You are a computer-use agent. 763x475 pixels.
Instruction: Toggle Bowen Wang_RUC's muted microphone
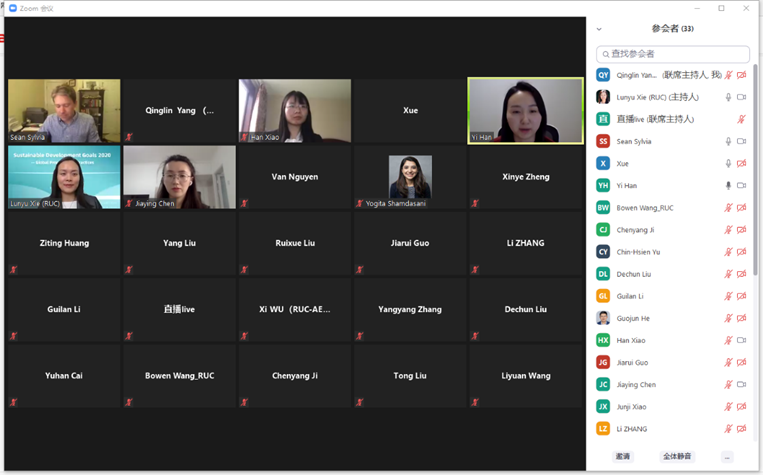click(x=728, y=208)
